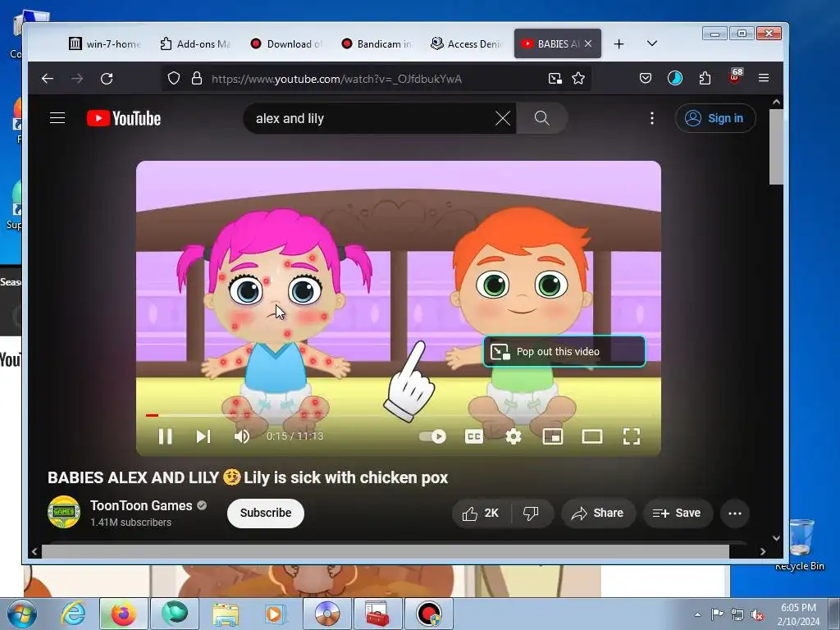Image resolution: width=840 pixels, height=630 pixels.
Task: Save the video to a playlist
Action: point(677,514)
